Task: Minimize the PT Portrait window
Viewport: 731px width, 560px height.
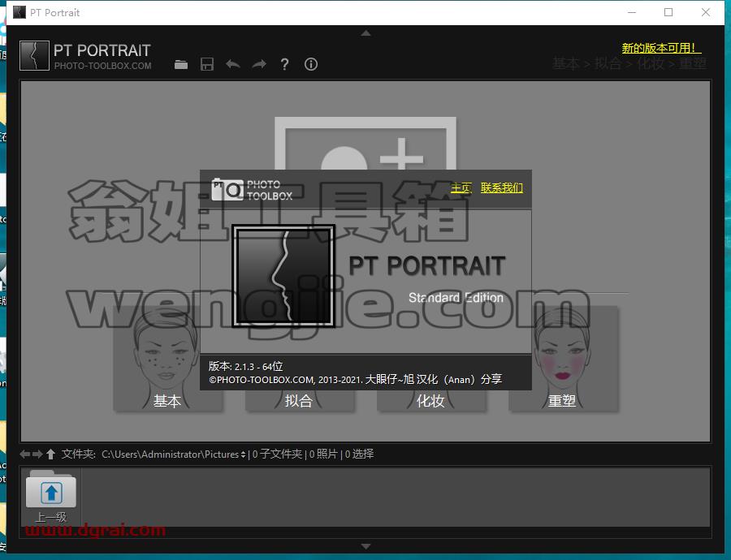Action: tap(632, 12)
